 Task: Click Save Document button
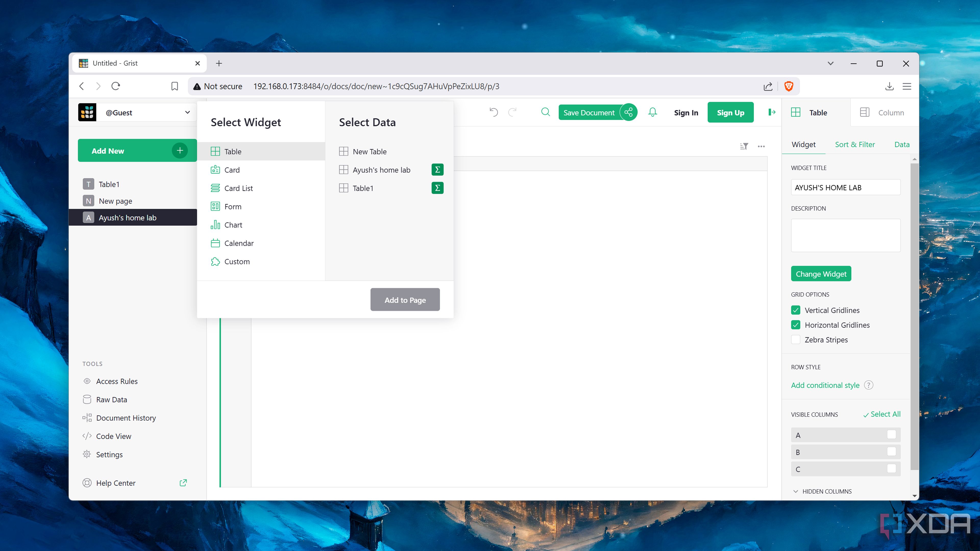pyautogui.click(x=589, y=112)
